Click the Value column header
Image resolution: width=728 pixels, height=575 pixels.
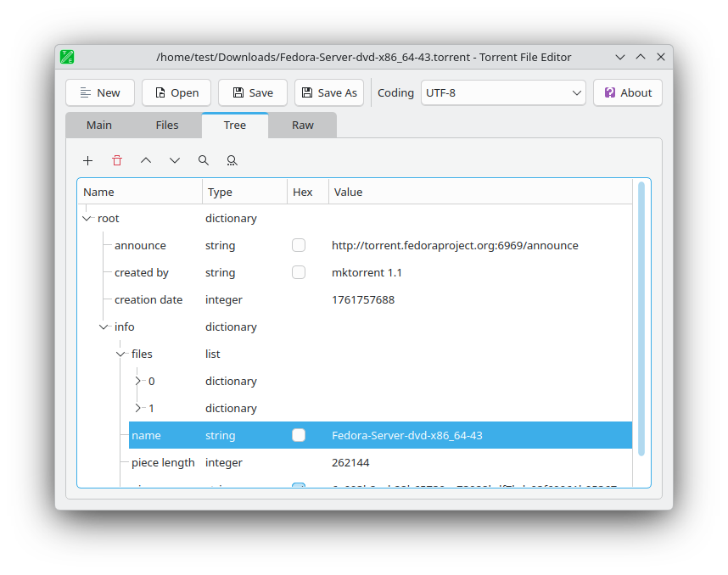tap(480, 193)
